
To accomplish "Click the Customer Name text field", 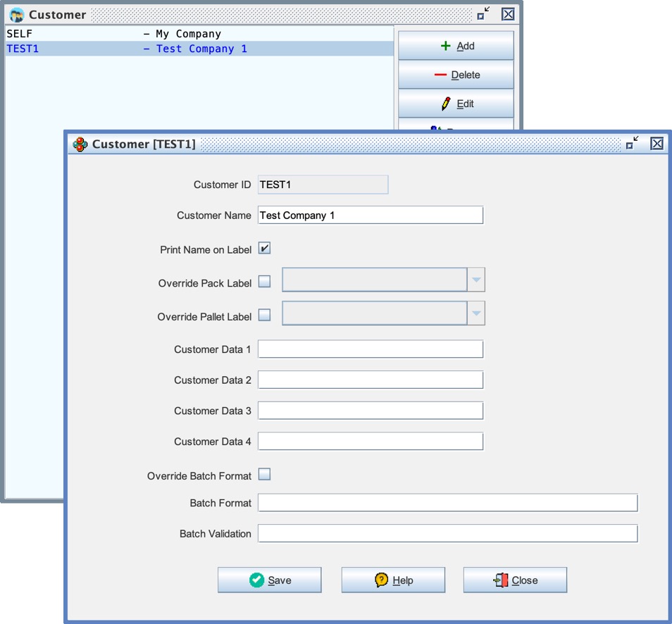I will (370, 216).
